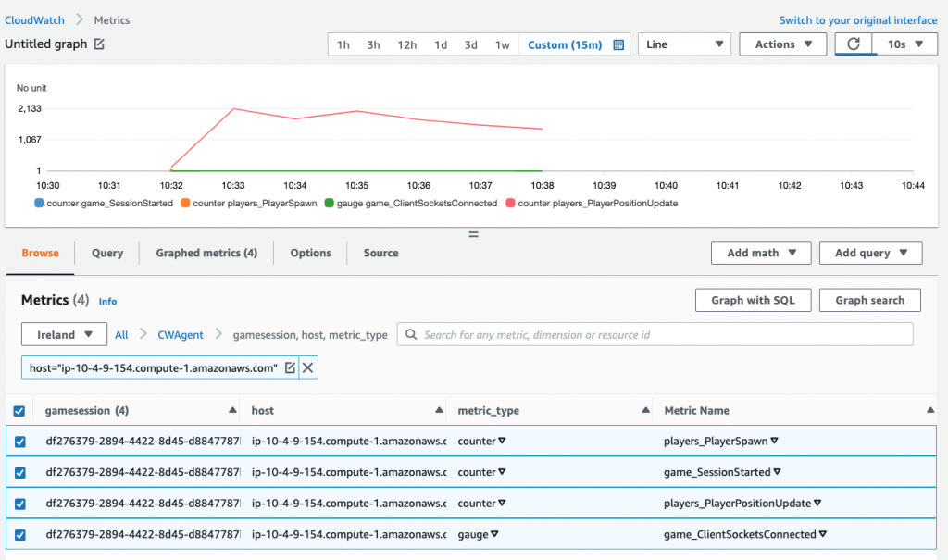948x560 pixels.
Task: Open the Line chart type dropdown
Action: (684, 44)
